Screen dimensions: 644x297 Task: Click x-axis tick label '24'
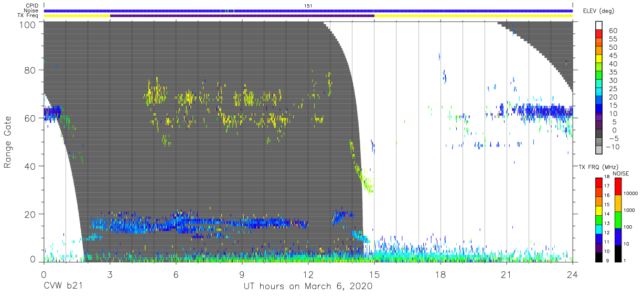click(573, 274)
